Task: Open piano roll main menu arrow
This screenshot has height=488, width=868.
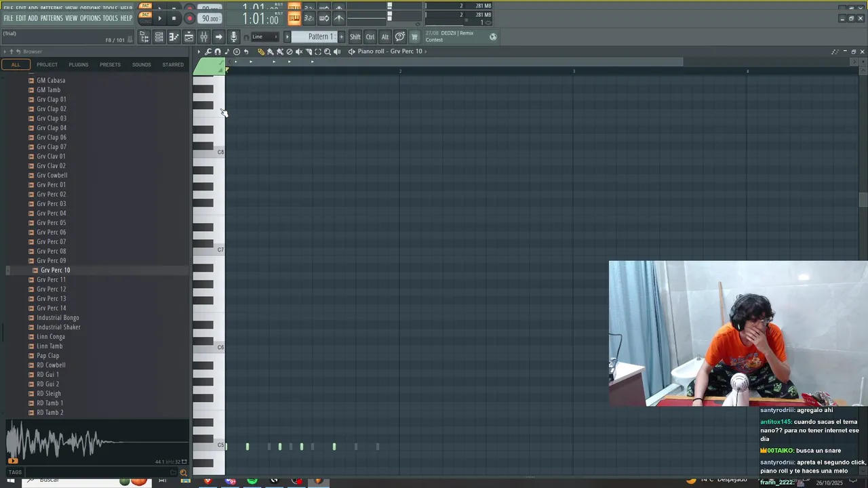Action: (x=199, y=52)
